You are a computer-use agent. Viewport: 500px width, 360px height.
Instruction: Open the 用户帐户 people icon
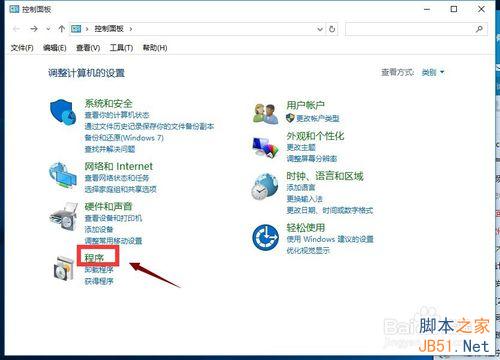pos(266,113)
